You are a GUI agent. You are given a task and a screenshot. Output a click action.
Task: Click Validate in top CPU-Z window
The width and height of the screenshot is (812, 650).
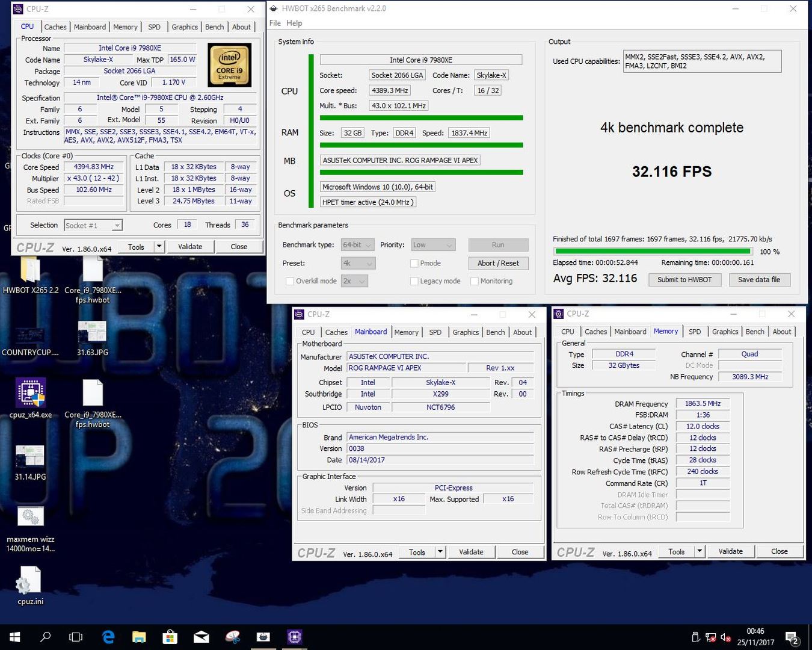click(190, 246)
